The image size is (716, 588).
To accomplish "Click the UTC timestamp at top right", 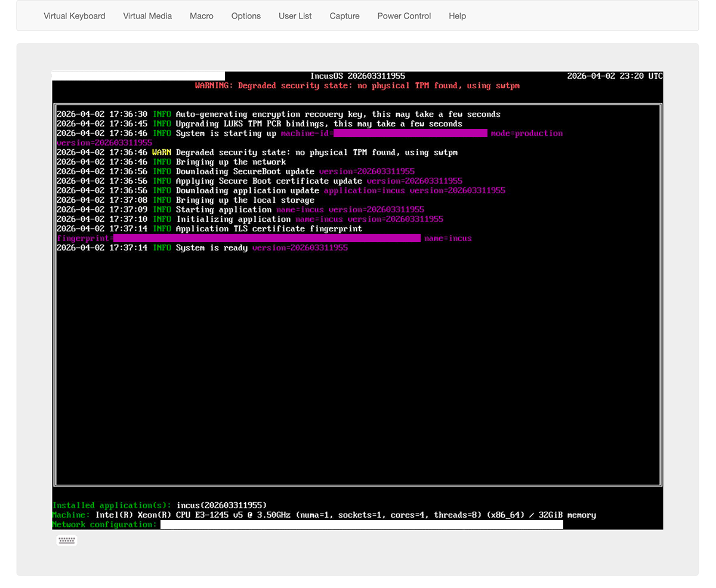I will point(613,76).
